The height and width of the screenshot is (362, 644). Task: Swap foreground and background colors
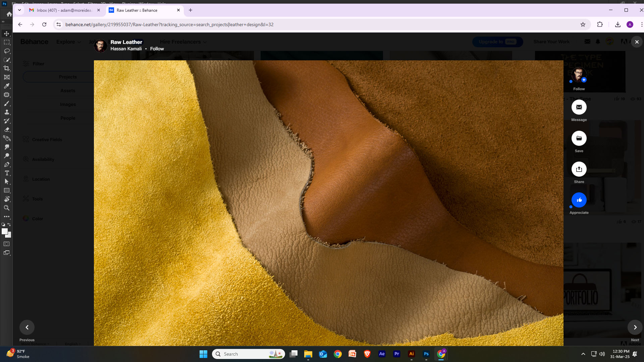point(9,225)
